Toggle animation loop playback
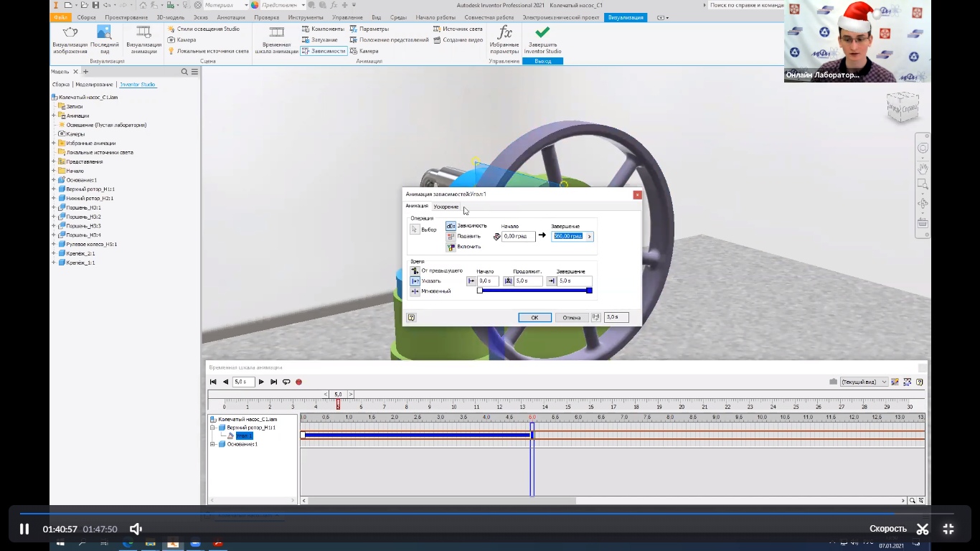The image size is (980, 551). [x=286, y=382]
